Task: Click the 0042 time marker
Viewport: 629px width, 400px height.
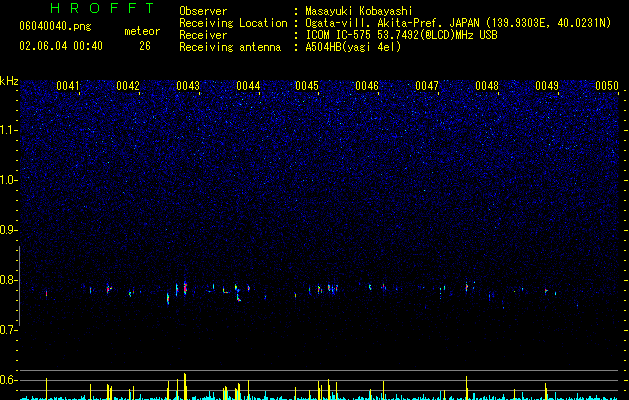Action: pyautogui.click(x=128, y=86)
